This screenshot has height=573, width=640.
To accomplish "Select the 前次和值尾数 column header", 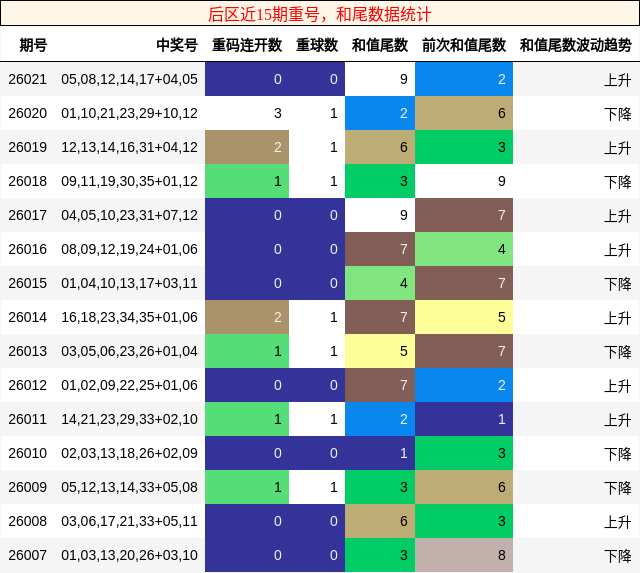I will tap(464, 45).
